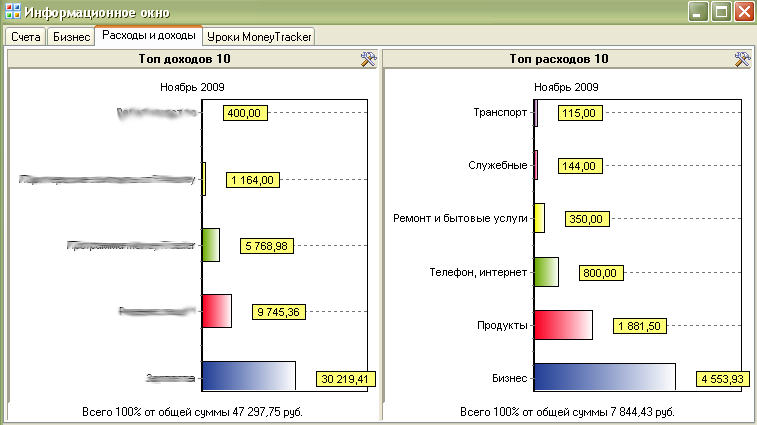
Task: Click the application icon in title bar
Action: (x=12, y=13)
